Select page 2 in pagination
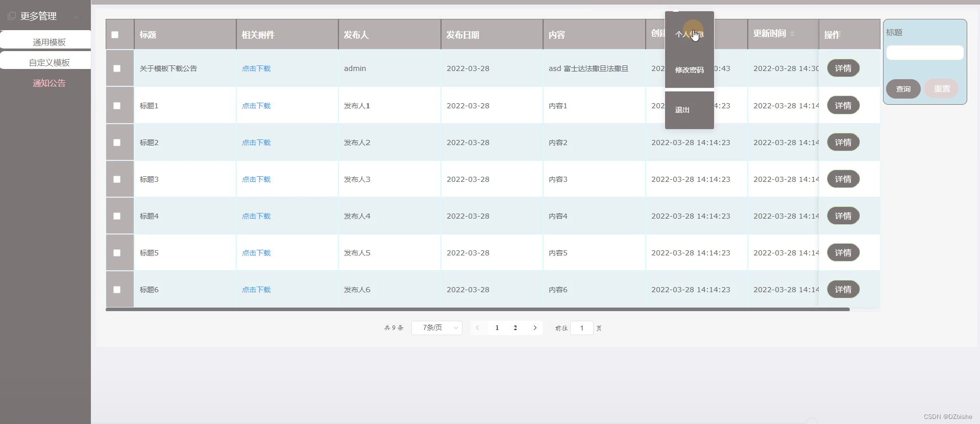The width and height of the screenshot is (980, 424). click(516, 328)
